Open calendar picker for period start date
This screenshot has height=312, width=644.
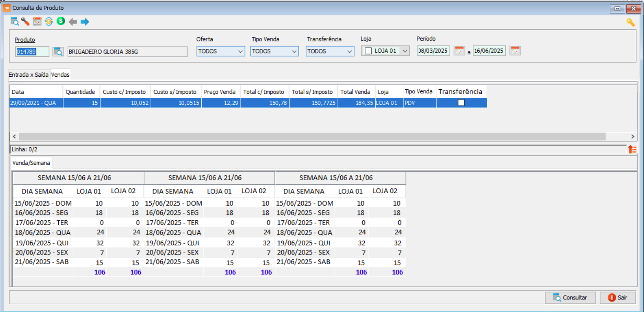[459, 51]
